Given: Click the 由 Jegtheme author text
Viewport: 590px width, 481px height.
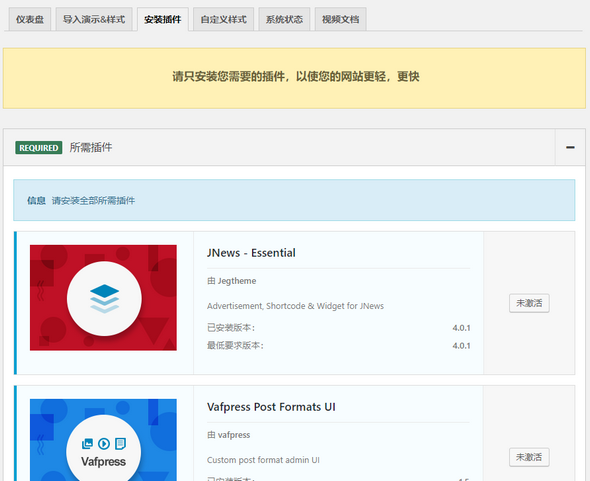Looking at the screenshot, I should click(231, 281).
